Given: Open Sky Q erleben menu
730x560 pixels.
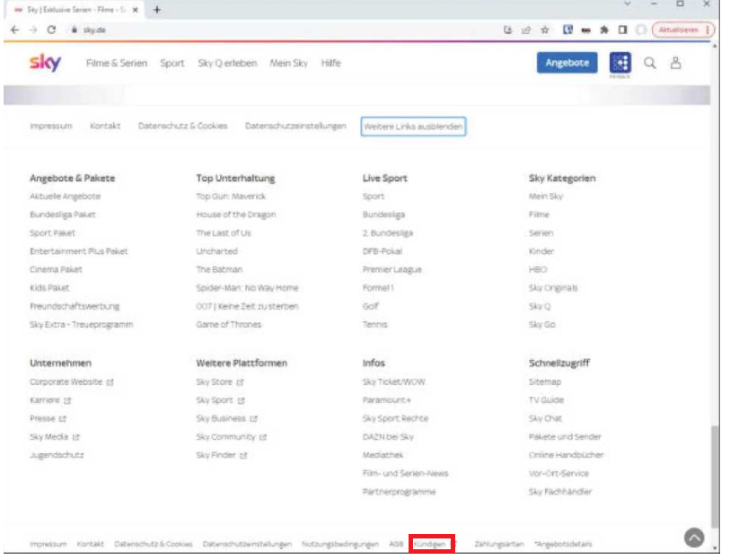Looking at the screenshot, I should [227, 63].
